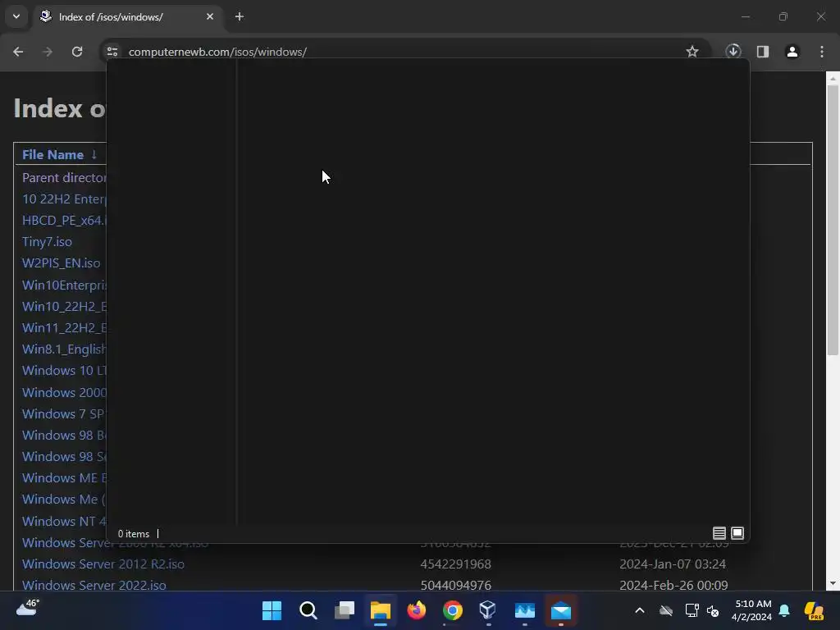Open Windows Server 2022.iso link

pyautogui.click(x=94, y=586)
